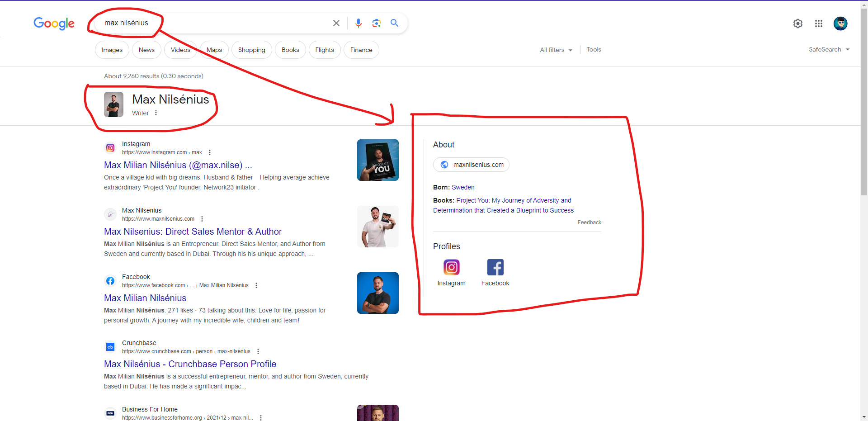Click the Google logo

(54, 24)
